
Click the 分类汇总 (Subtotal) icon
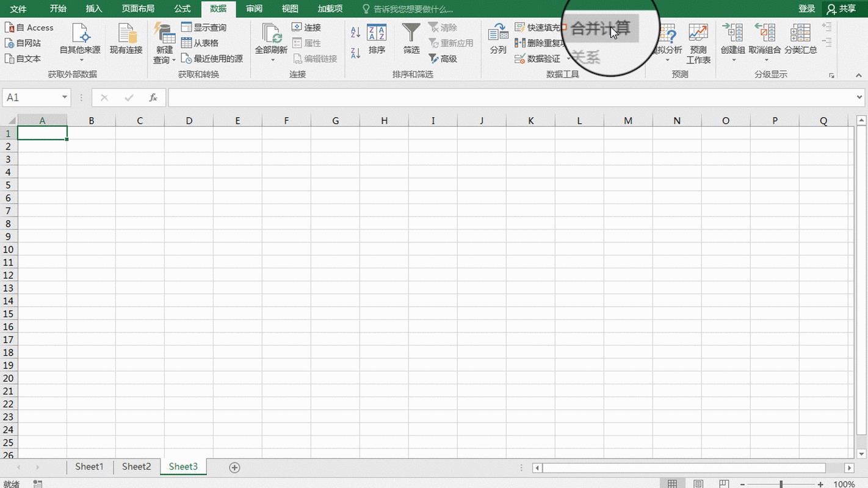(x=800, y=34)
